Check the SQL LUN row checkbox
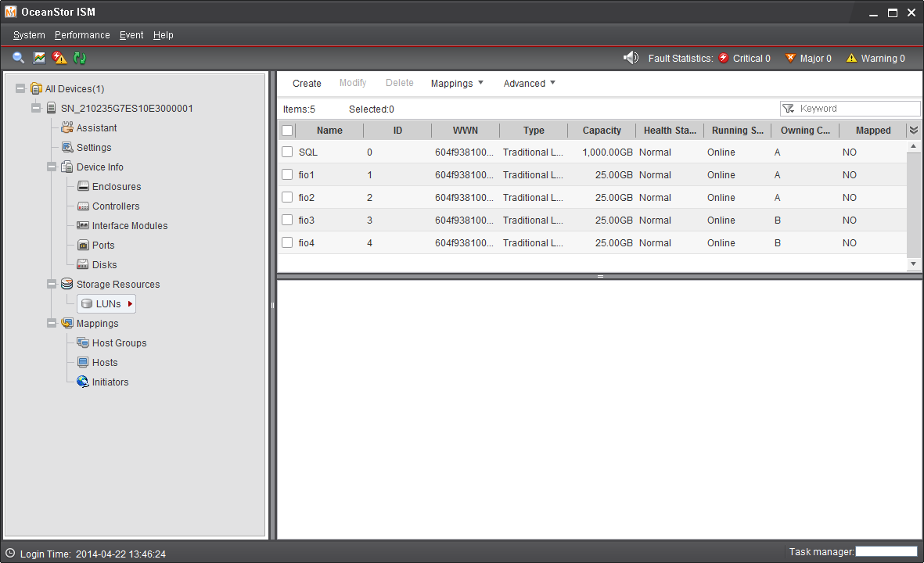This screenshot has width=924, height=563. [287, 152]
